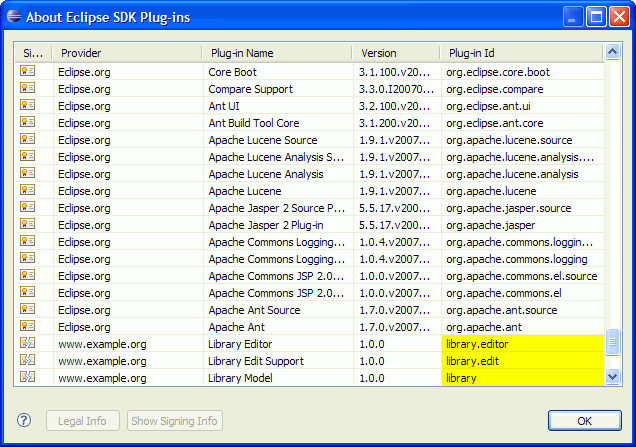Click the Legal Info button
The width and height of the screenshot is (636, 447).
tap(83, 421)
